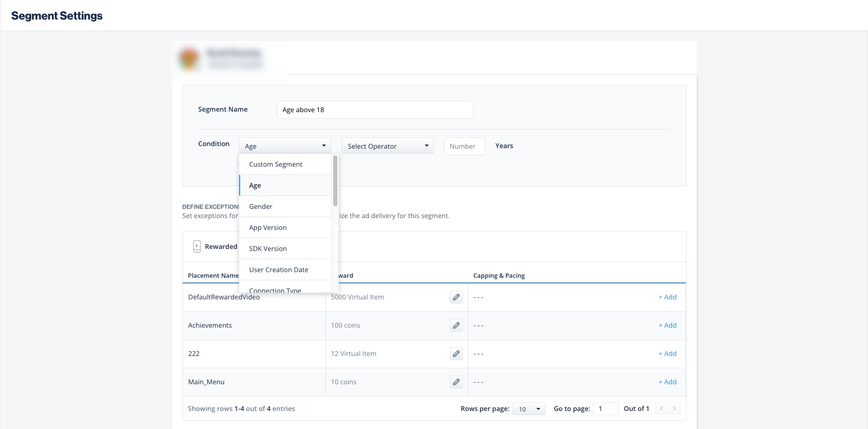Click the Segment Settings page title
This screenshot has height=429, width=868.
coord(57,16)
